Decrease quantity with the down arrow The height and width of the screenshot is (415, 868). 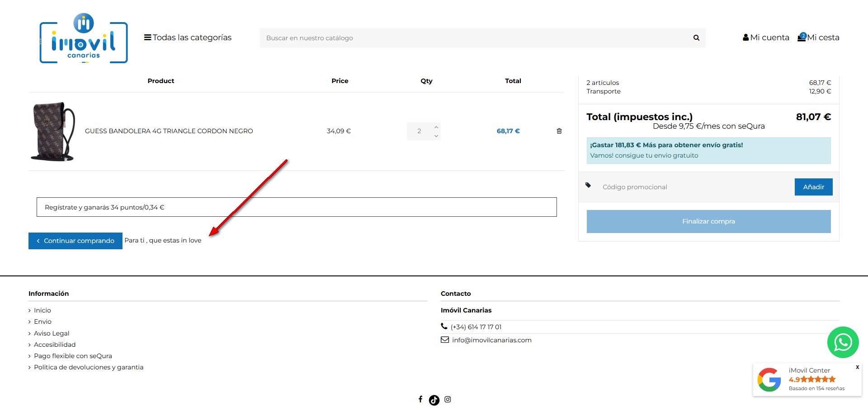(x=436, y=136)
